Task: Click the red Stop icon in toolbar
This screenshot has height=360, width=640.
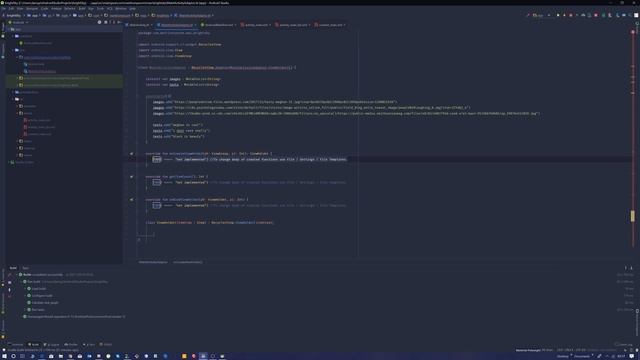Action: [x=596, y=16]
